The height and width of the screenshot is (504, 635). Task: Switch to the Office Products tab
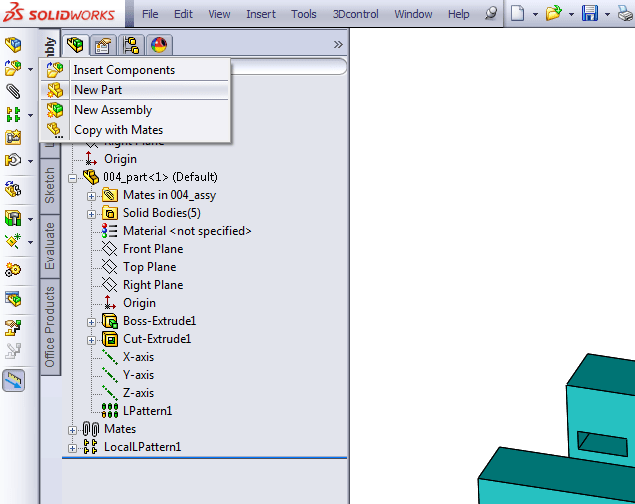pos(50,327)
